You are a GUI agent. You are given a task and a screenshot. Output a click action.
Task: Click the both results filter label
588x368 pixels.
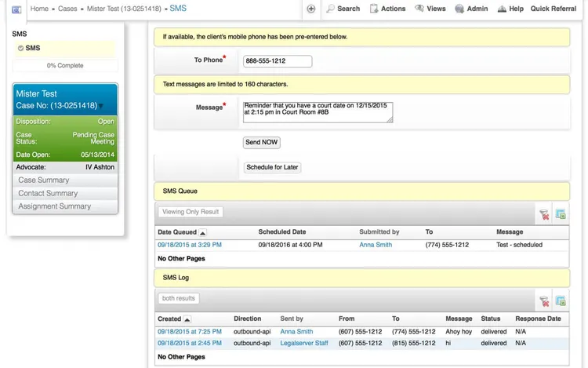[x=179, y=299]
